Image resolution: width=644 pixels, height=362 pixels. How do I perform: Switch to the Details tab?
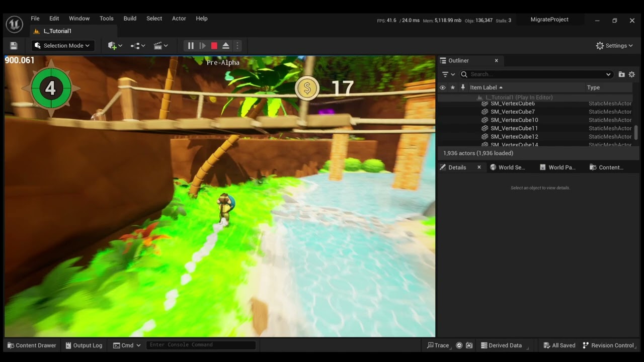point(457,167)
